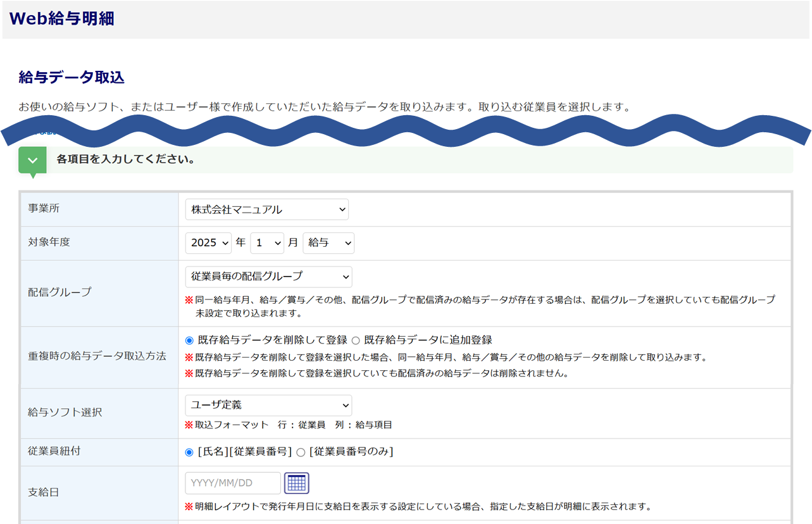
Task: Click the 事業所 row label
Action: (44, 209)
